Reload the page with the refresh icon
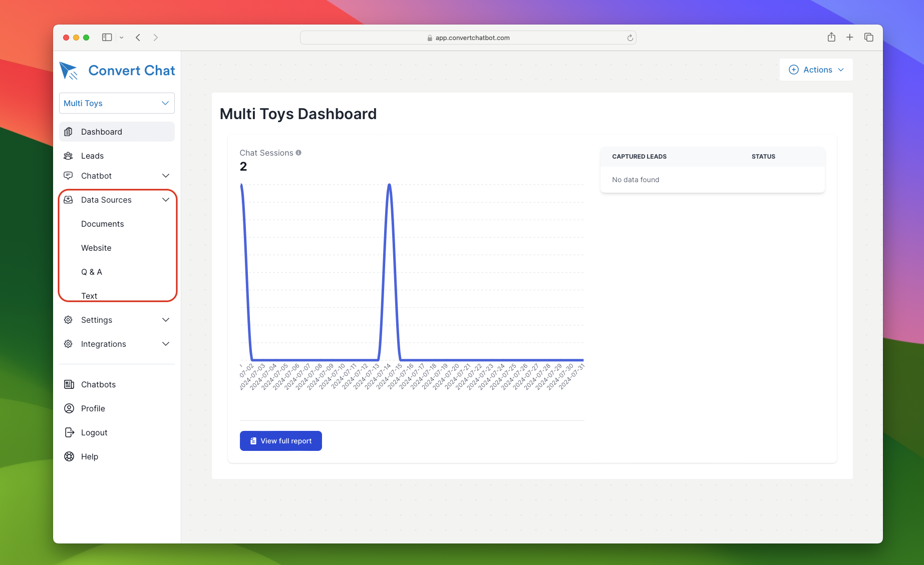This screenshot has width=924, height=565. click(630, 38)
